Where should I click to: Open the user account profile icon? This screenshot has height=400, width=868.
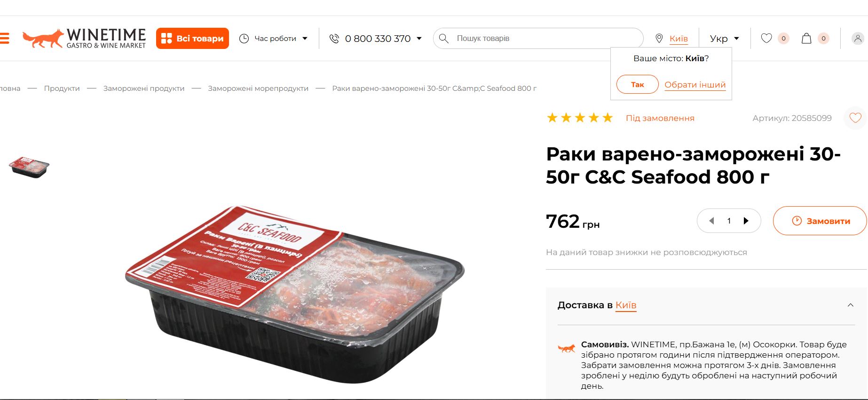tap(858, 39)
